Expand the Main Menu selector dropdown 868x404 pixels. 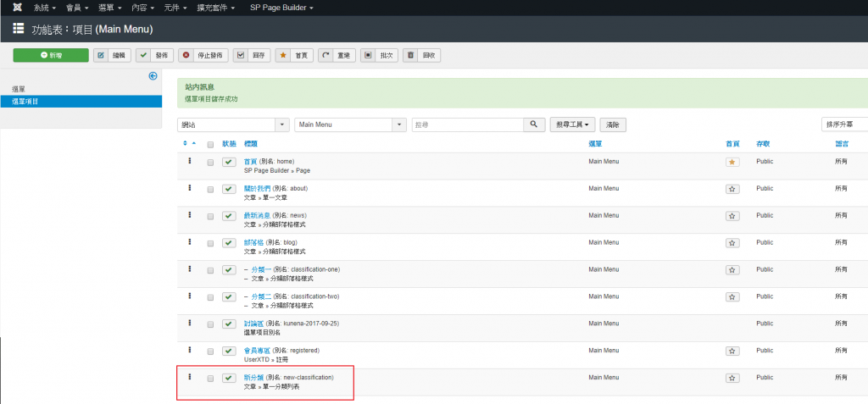(350, 125)
